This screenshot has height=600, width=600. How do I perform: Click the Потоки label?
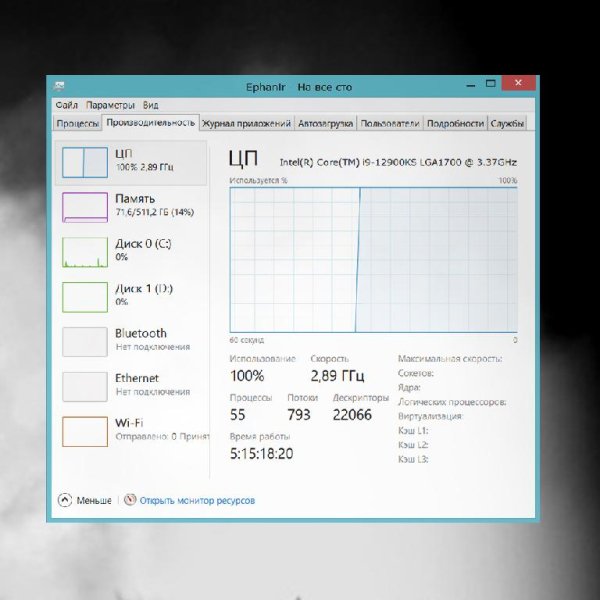point(302,398)
